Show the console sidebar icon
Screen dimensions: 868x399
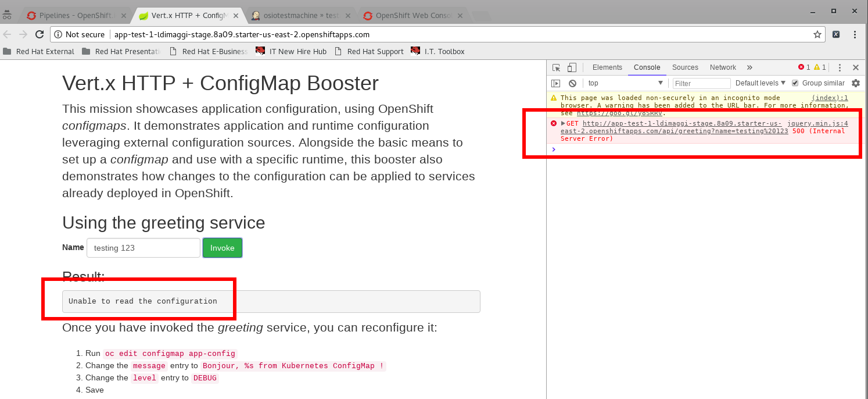(556, 83)
